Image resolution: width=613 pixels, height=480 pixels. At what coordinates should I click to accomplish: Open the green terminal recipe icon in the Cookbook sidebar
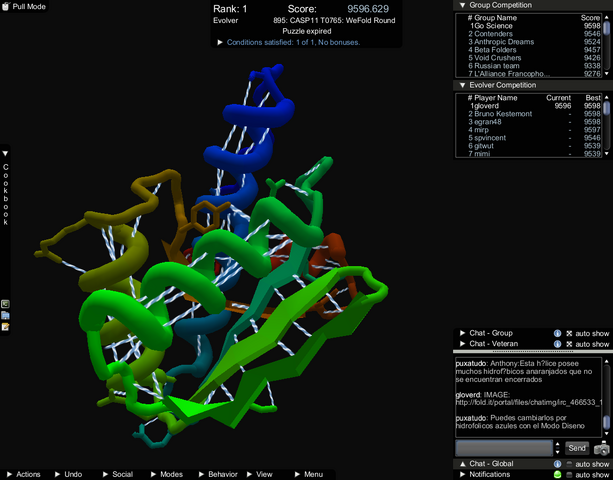point(5,304)
